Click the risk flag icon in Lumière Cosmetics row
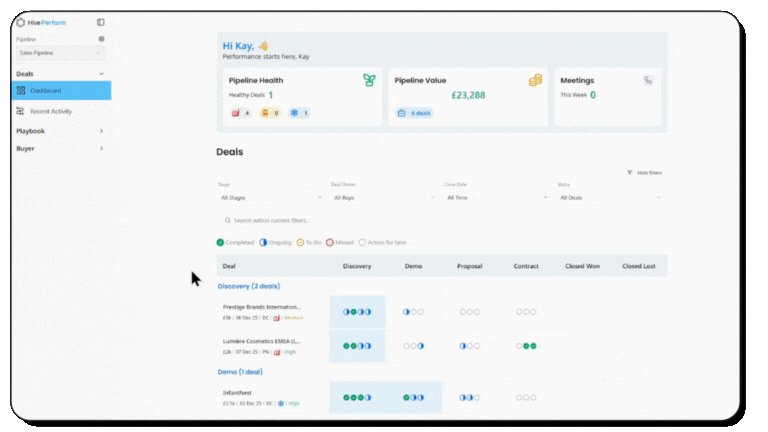 pos(277,352)
